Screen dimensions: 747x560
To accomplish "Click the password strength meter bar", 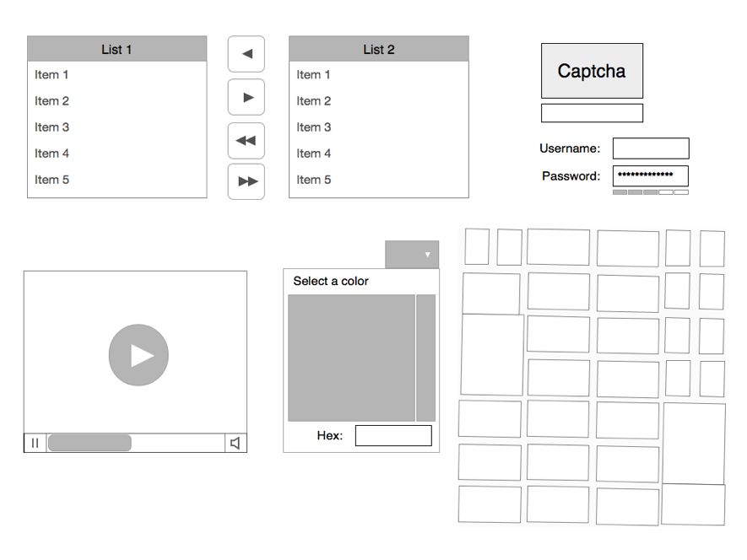I will coord(651,192).
